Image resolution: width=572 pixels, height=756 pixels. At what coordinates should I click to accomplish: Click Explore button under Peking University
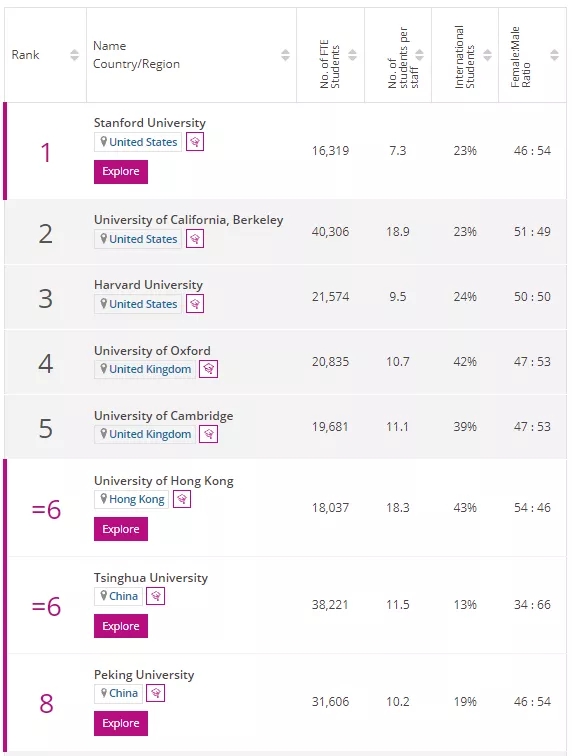(x=121, y=723)
